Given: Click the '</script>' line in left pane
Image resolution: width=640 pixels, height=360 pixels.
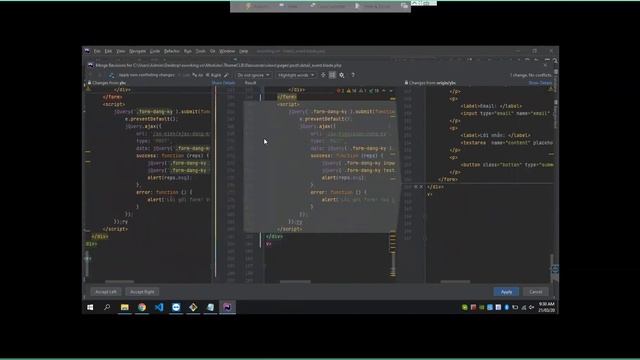Looking at the screenshot, I should pyautogui.click(x=115, y=229).
